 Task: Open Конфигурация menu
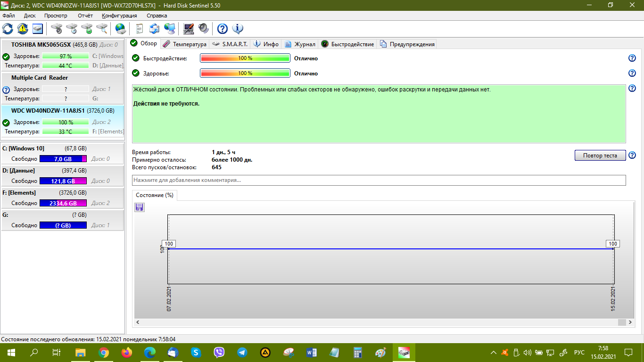[120, 16]
